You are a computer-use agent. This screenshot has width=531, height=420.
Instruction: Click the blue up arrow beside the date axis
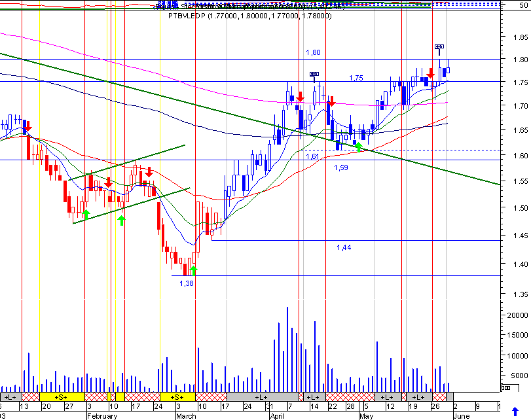515,411
